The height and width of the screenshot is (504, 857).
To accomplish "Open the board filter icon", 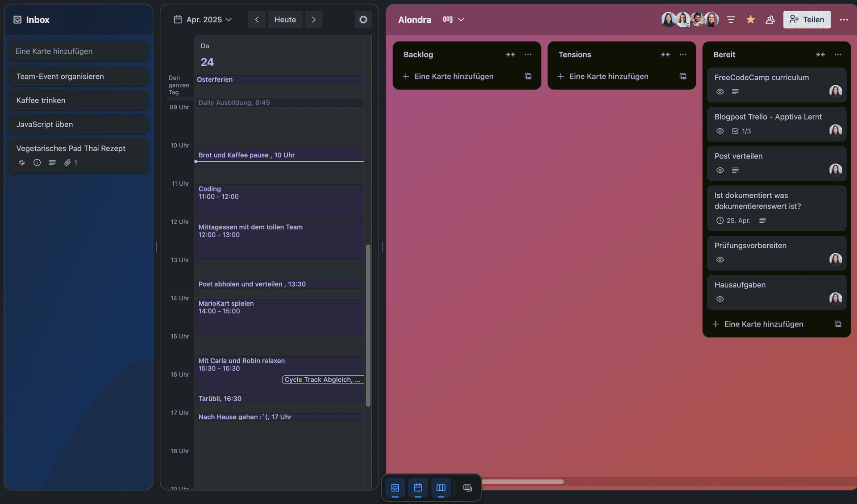I will pos(731,20).
